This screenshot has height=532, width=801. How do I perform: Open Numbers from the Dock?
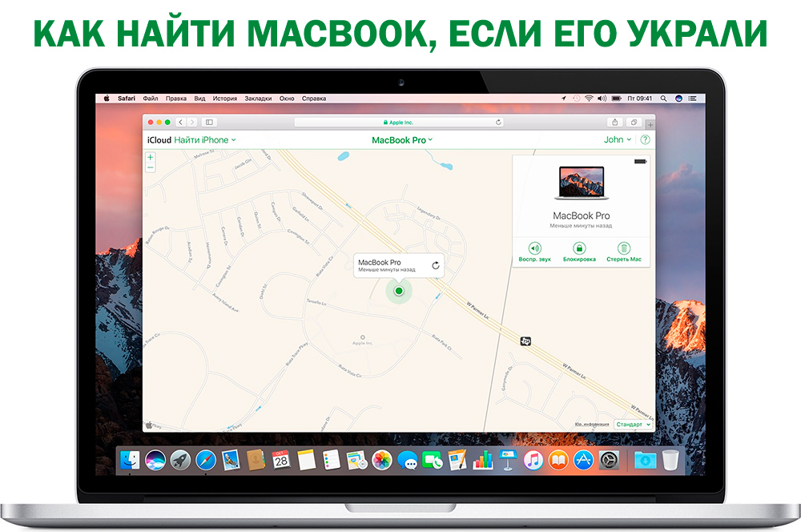click(x=483, y=460)
